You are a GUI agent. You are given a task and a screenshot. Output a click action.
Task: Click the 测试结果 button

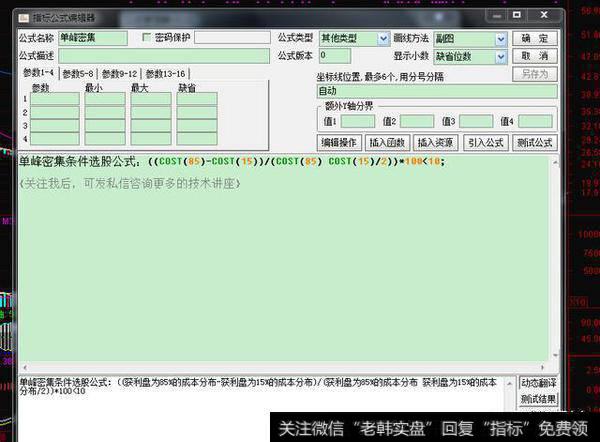point(538,399)
